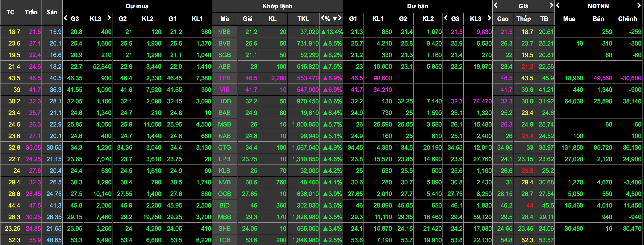644x245 pixels.
Task: Click NĐTNN group header label
Action: [x=598, y=6]
